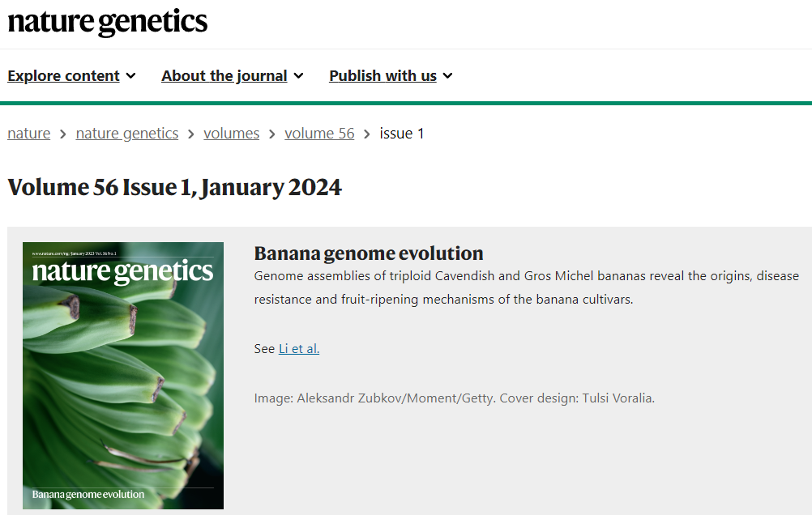Click the nature genetics site logo

(x=108, y=22)
